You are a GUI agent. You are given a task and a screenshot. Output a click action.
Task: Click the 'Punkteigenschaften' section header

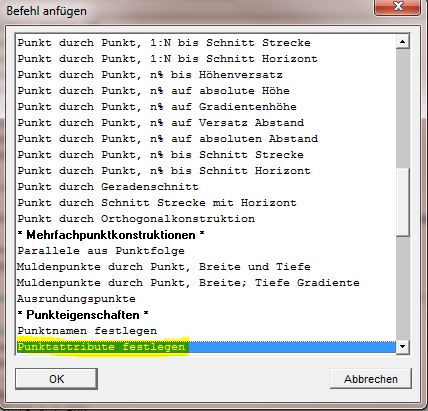83,315
